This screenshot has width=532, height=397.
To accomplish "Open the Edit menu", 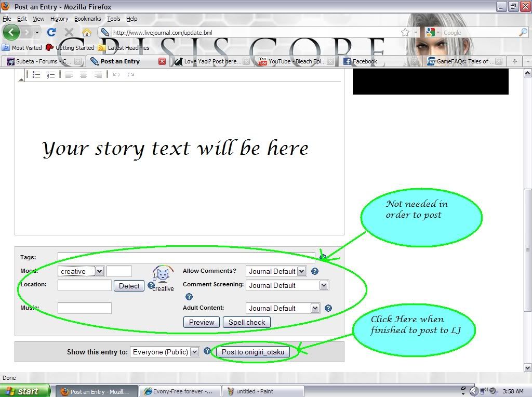I will point(22,19).
